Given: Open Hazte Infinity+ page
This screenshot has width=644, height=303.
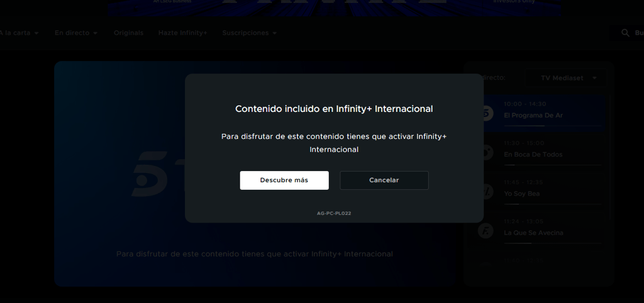Looking at the screenshot, I should click(x=183, y=33).
